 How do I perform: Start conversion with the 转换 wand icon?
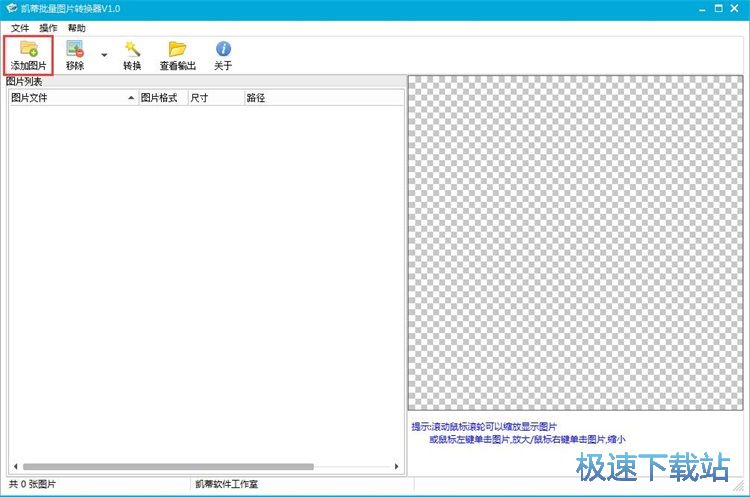[132, 55]
